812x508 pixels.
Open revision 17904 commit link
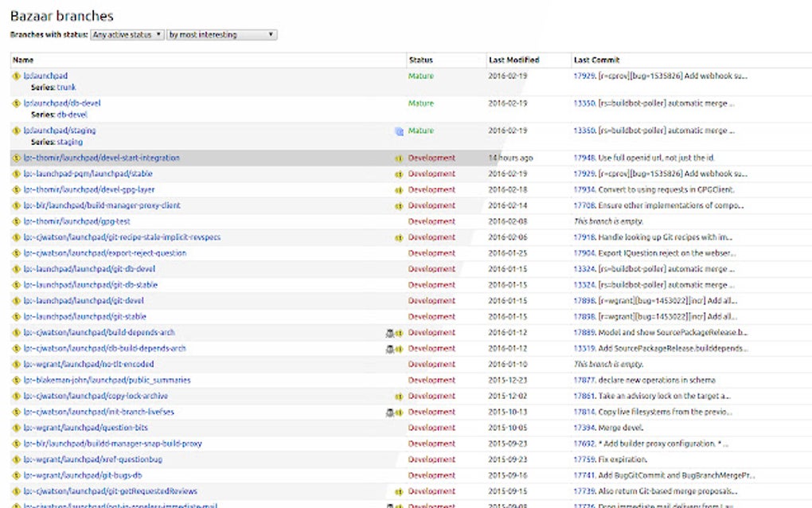tap(584, 253)
